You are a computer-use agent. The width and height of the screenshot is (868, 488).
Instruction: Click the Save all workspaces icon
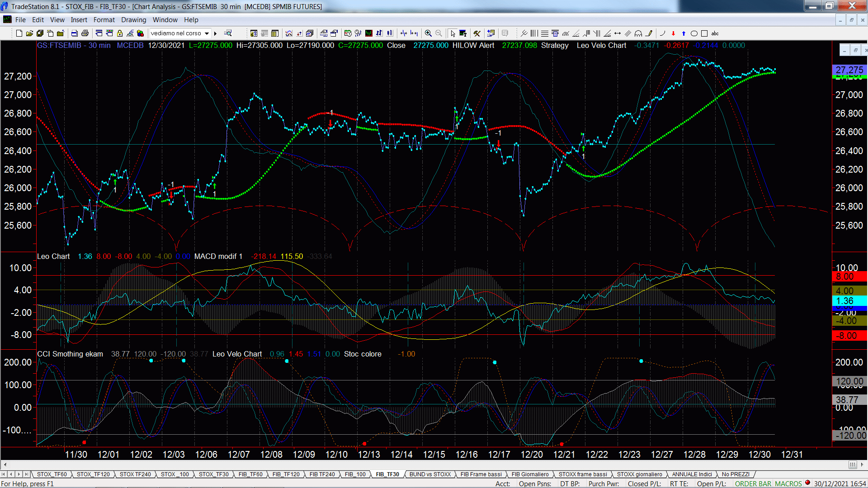tap(40, 33)
